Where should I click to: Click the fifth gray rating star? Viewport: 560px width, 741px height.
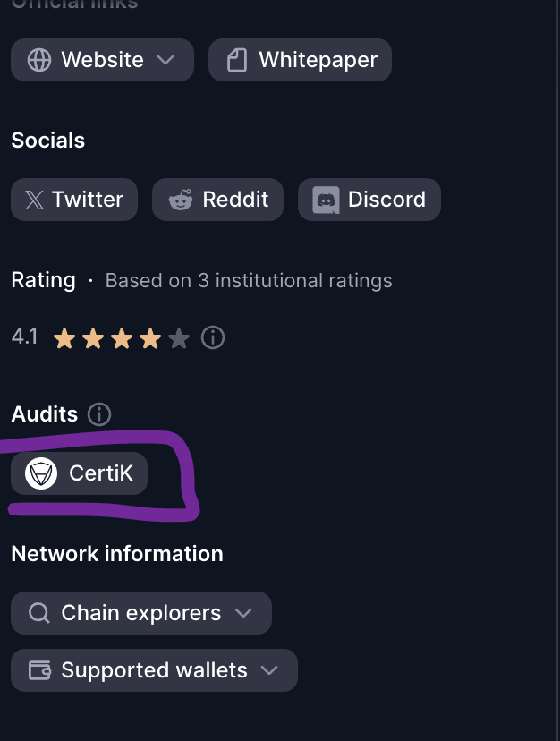179,338
